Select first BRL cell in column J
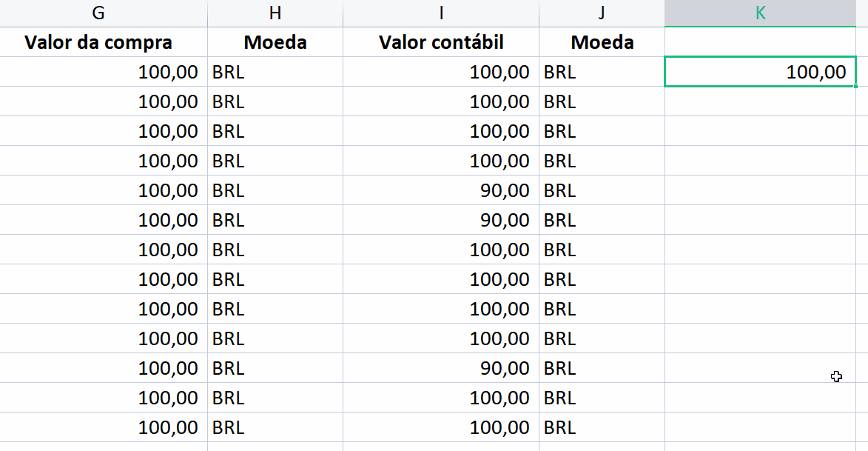This screenshot has height=451, width=868. coord(602,72)
